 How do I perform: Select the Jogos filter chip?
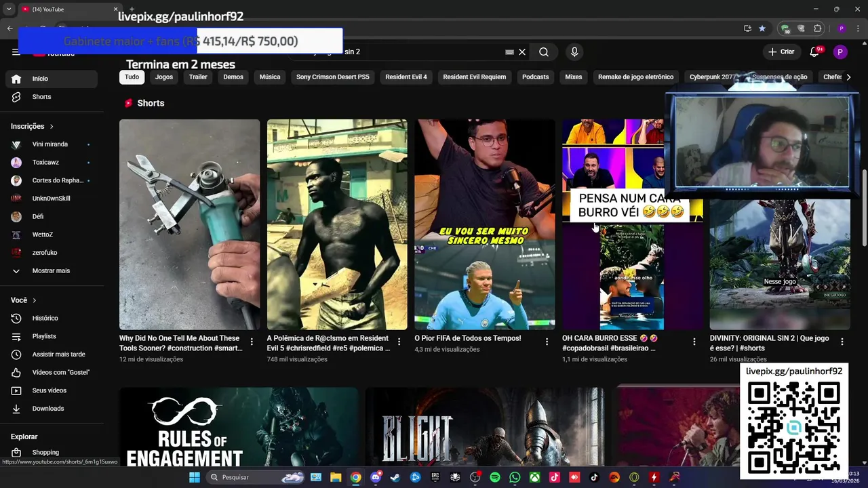[x=164, y=77]
